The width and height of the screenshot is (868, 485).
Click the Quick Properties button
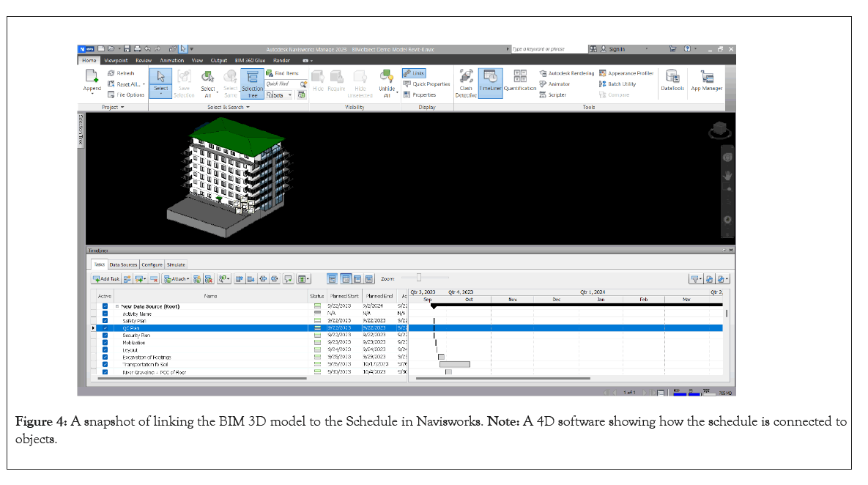pos(427,84)
